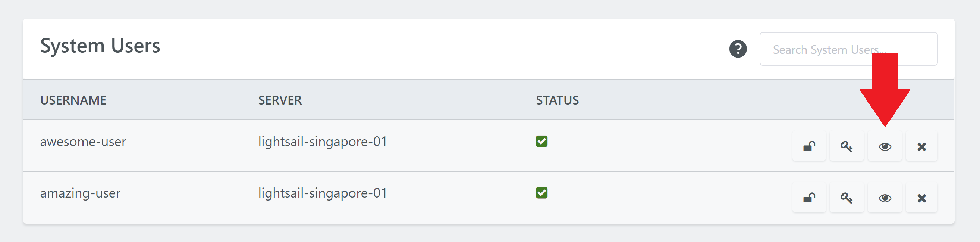Click the key icon for amazing-user
This screenshot has width=980, height=242.
(846, 198)
